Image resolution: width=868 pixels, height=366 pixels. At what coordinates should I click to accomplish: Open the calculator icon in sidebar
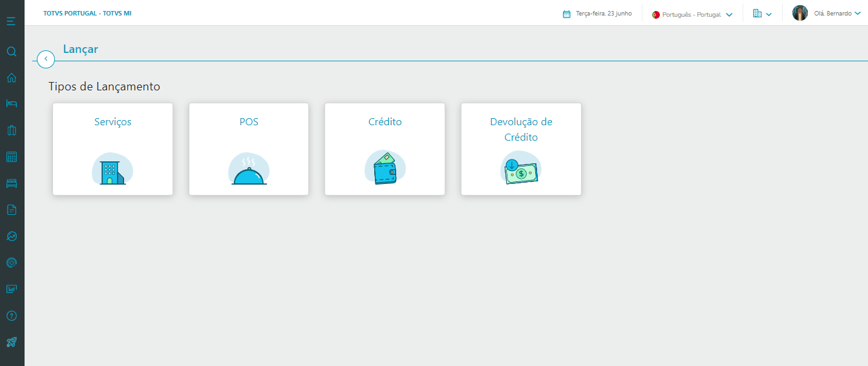[x=11, y=157]
